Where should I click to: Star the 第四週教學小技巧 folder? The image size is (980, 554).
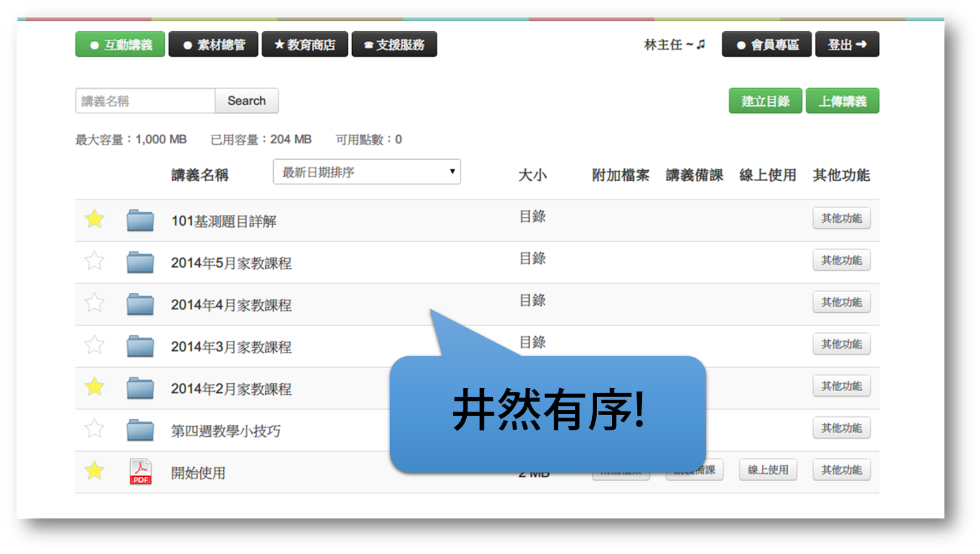click(94, 429)
